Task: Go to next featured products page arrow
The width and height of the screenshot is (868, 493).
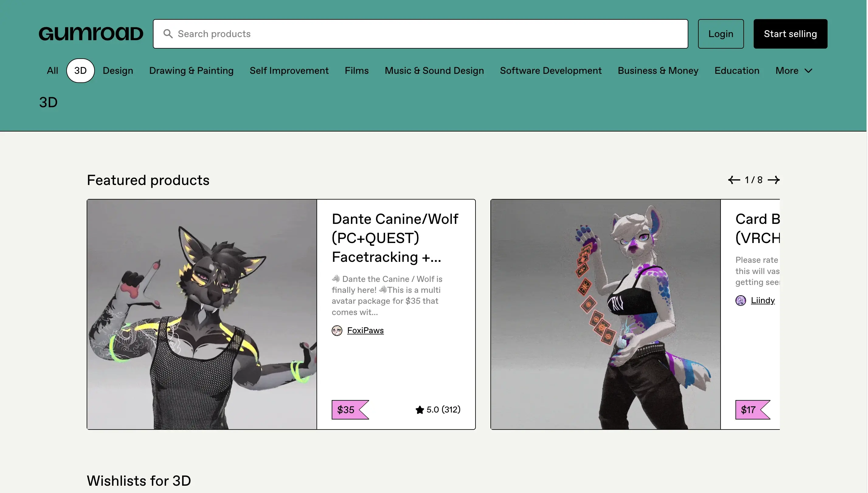Action: [773, 180]
